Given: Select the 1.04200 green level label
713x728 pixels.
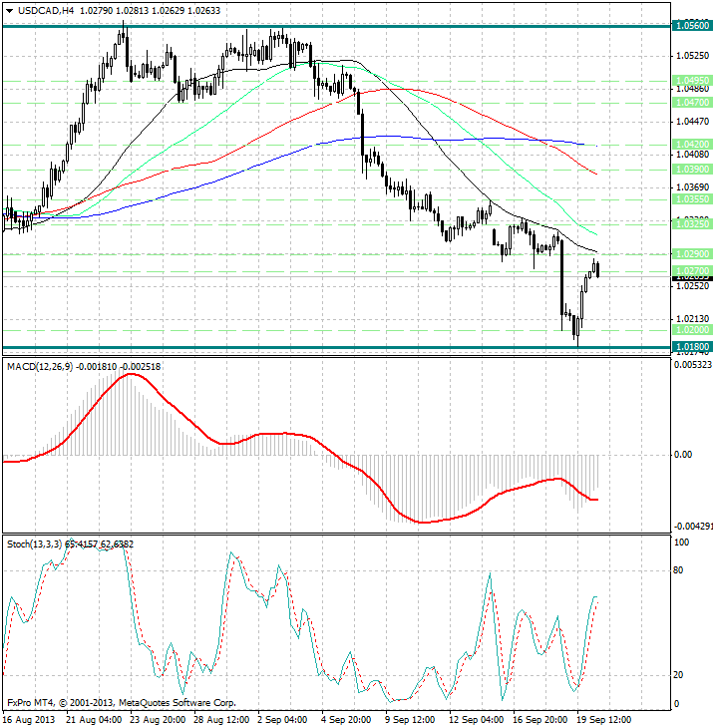Looking at the screenshot, I should coord(692,145).
